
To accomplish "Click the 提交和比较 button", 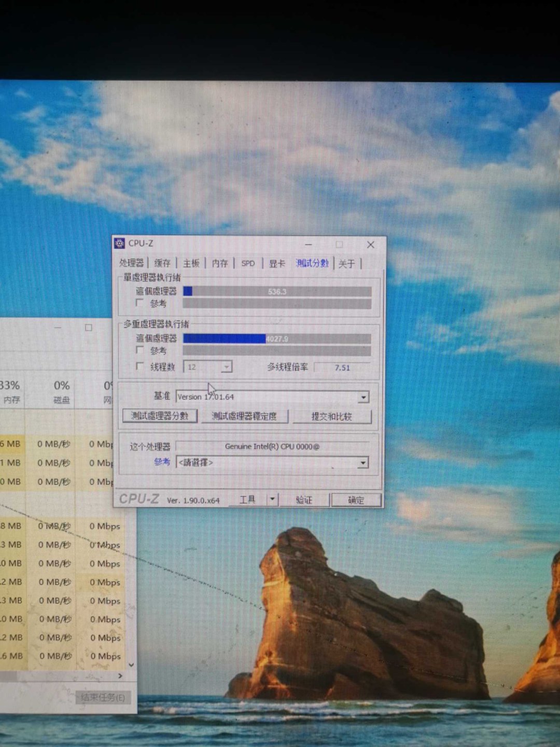I will click(x=332, y=417).
